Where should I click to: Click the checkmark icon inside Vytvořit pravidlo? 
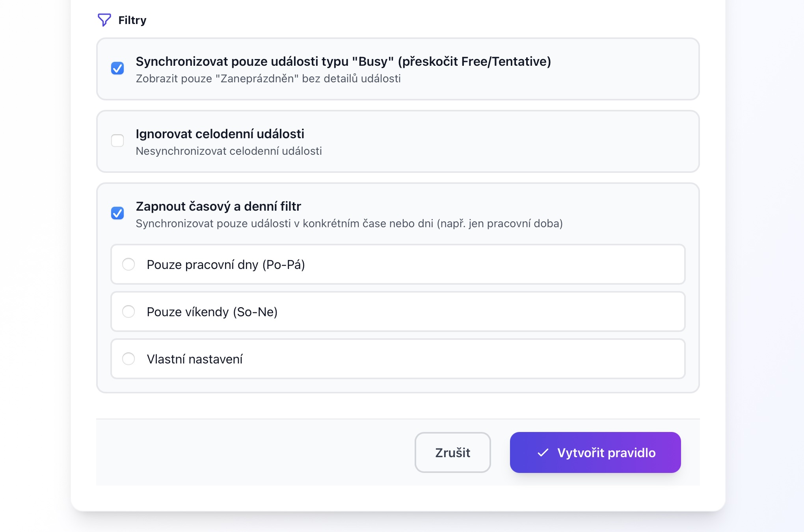545,453
